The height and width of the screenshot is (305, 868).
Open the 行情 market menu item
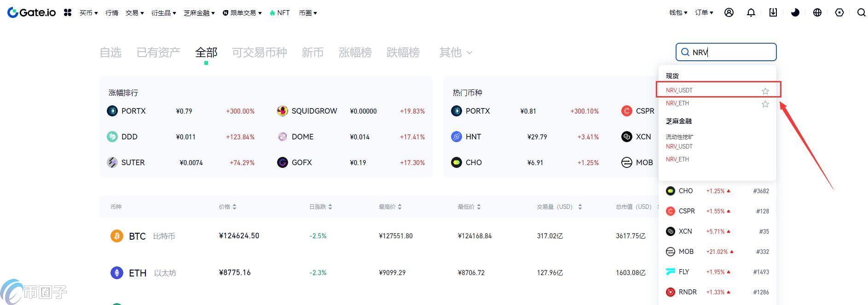(112, 13)
